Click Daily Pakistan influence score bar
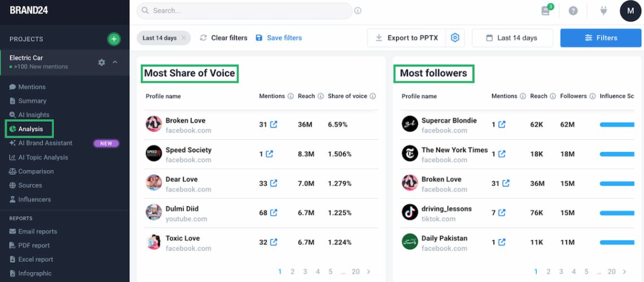The width and height of the screenshot is (644, 282). [x=617, y=243]
